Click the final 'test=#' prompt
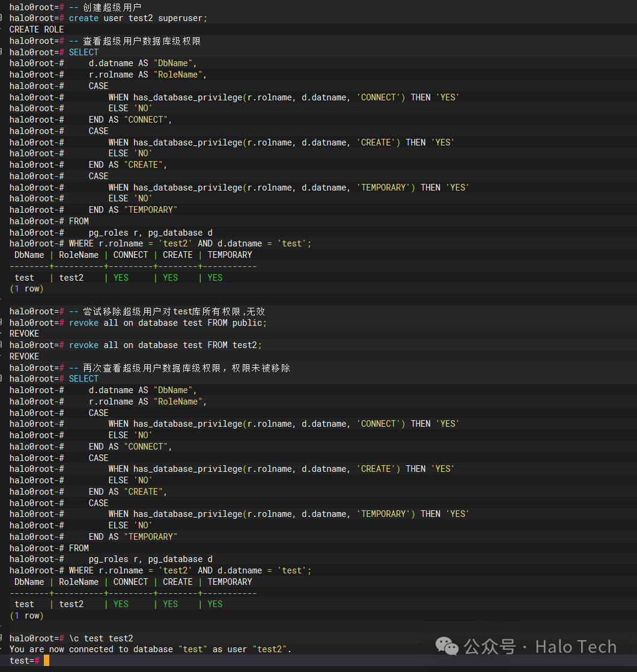The height and width of the screenshot is (672, 637). 25,661
